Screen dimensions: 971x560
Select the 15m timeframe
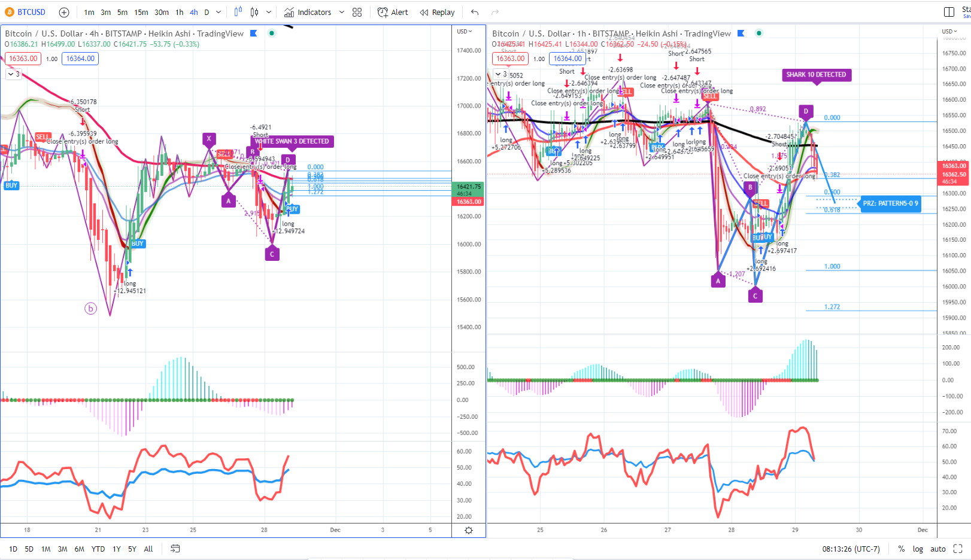(141, 12)
